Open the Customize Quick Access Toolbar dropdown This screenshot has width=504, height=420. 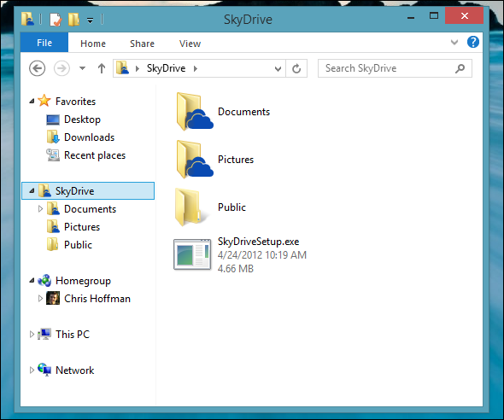(x=90, y=20)
